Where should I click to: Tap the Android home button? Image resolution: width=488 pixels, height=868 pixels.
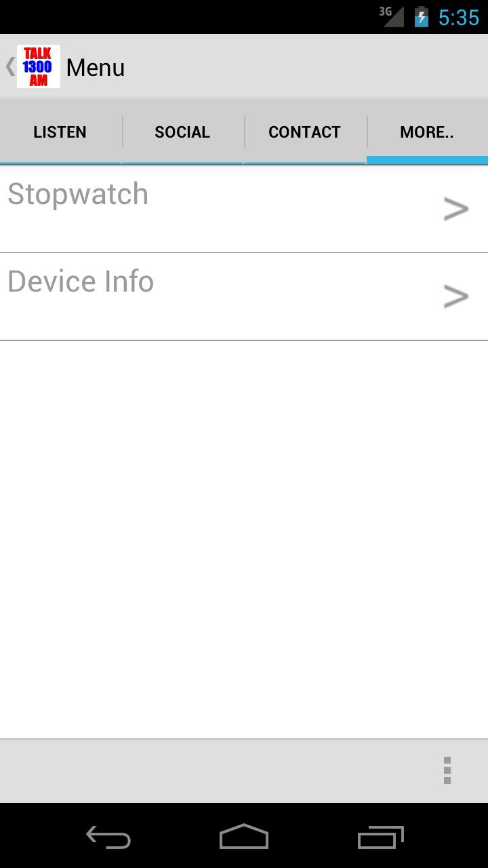[x=244, y=837]
